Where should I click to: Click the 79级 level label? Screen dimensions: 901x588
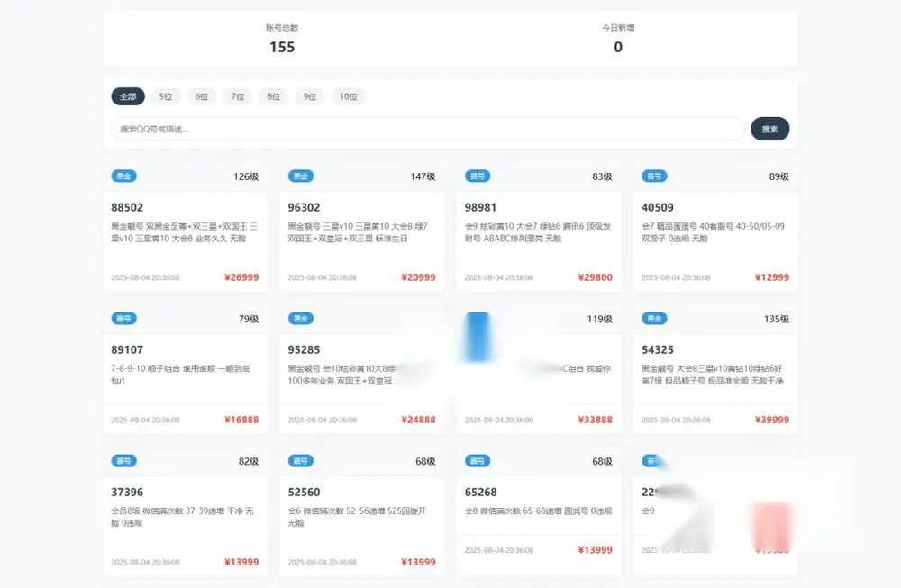click(249, 320)
